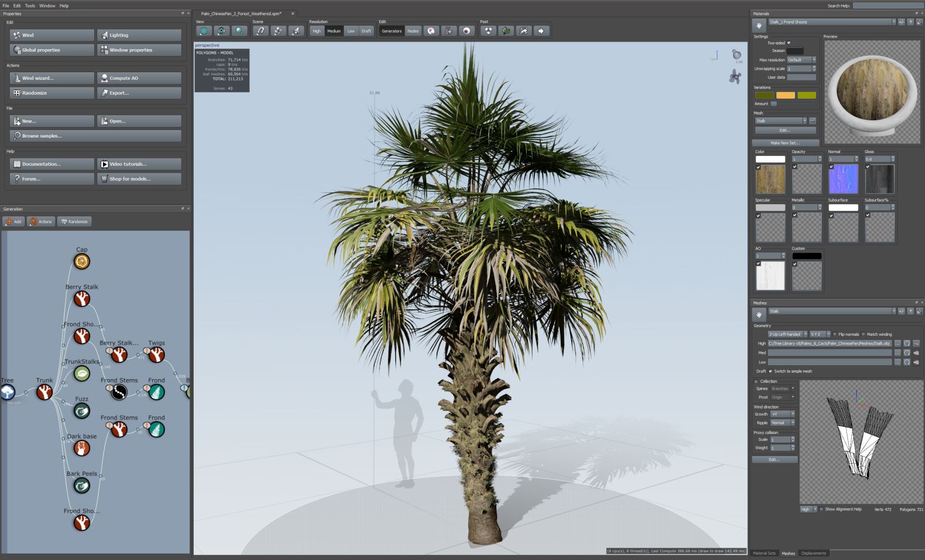
Task: Open the Growth +Y dropdown
Action: coord(783,414)
